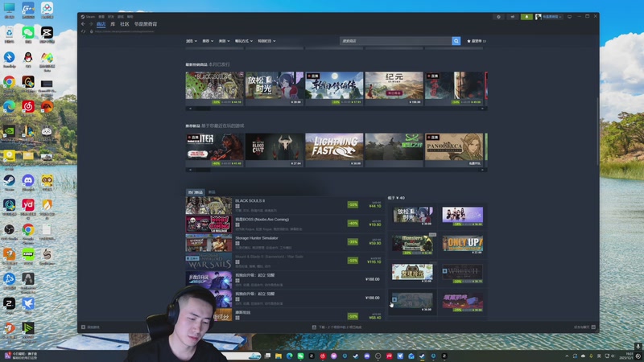Image resolution: width=644 pixels, height=362 pixels.
Task: Expand the 特别栏目 special sections dropdown
Action: (266, 41)
